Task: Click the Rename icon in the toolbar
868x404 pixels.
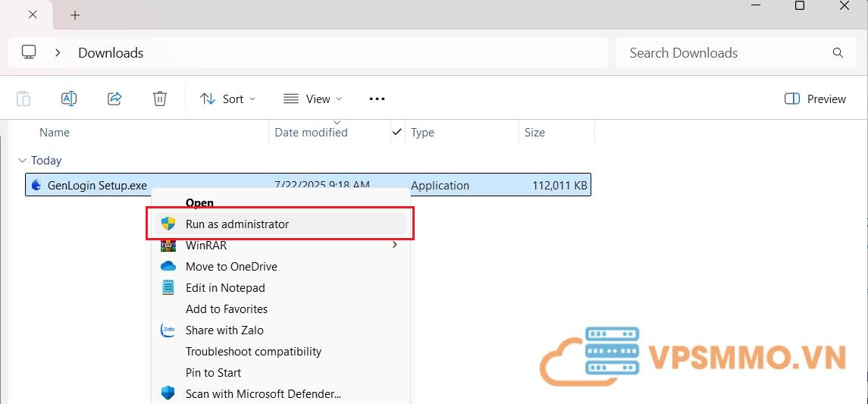Action: pyautogui.click(x=69, y=99)
